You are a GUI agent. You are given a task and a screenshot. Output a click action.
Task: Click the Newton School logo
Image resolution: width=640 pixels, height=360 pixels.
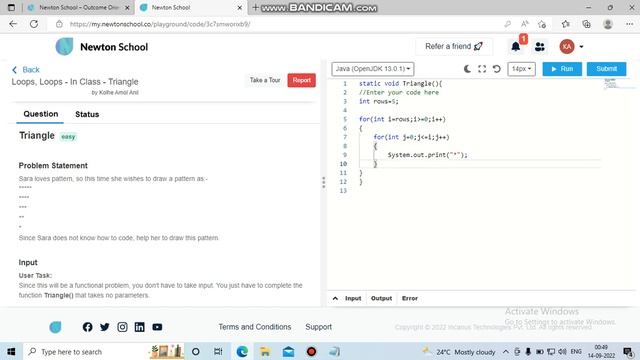tap(102, 47)
